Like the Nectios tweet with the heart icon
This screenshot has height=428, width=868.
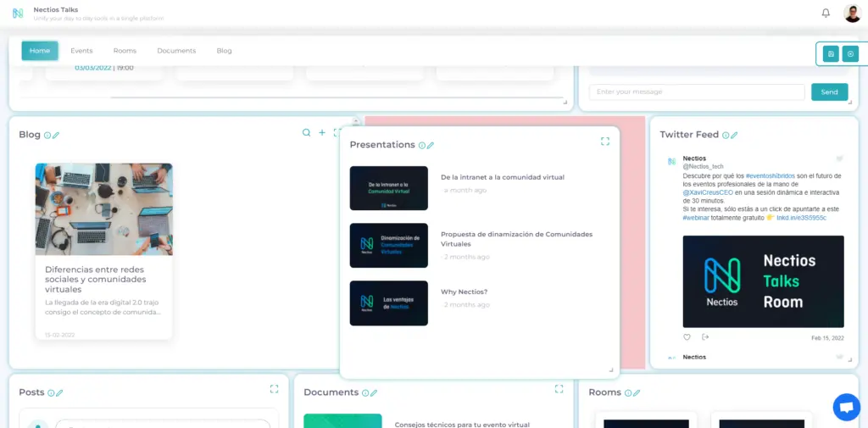687,336
